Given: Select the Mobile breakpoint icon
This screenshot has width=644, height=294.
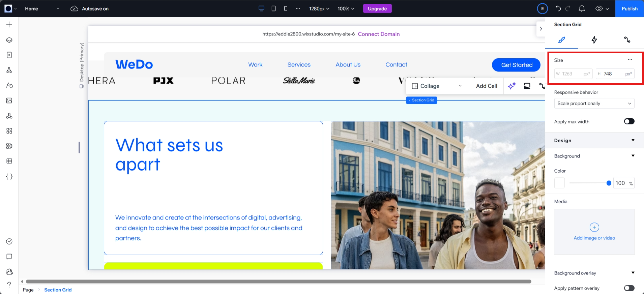Looking at the screenshot, I should point(286,8).
